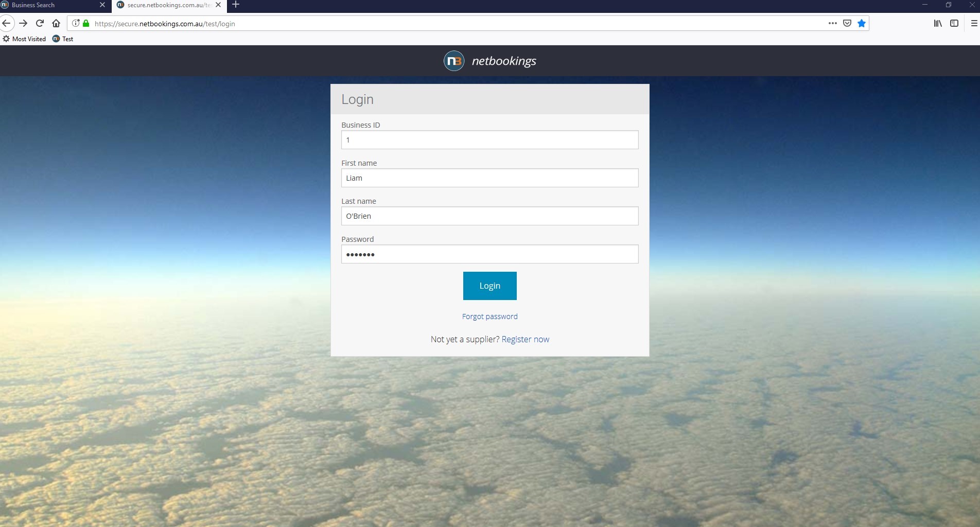The image size is (980, 527).
Task: Click the address bar URL
Action: [165, 24]
